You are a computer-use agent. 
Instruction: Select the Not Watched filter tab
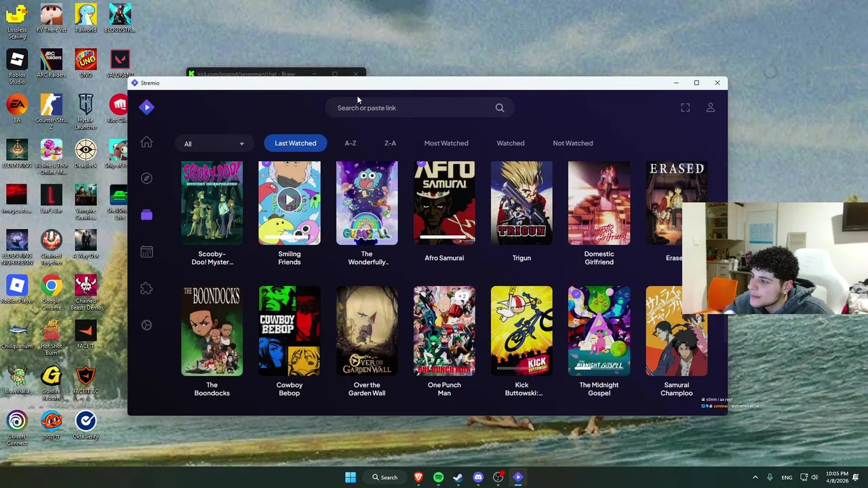[572, 143]
